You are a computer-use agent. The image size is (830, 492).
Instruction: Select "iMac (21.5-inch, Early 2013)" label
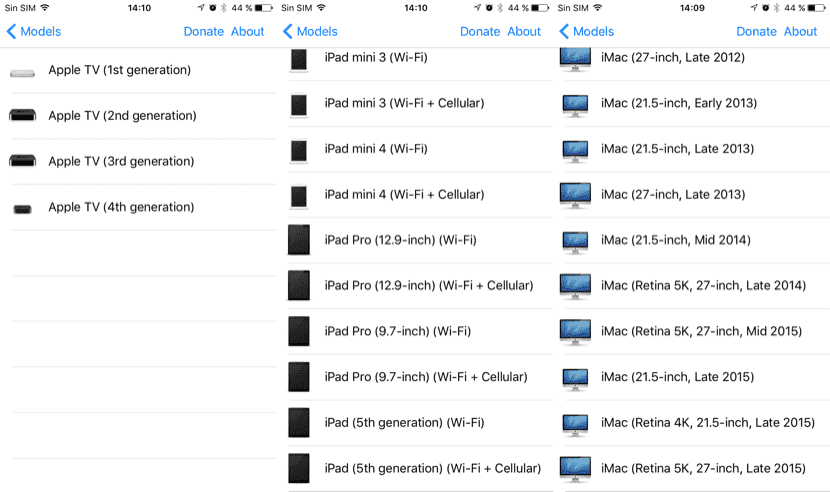pos(679,103)
